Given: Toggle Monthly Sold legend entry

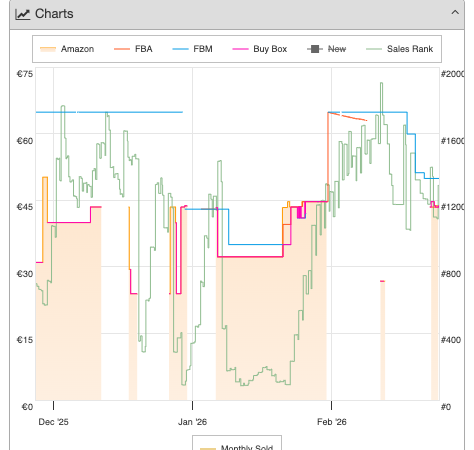Looking at the screenshot, I should coord(237,447).
